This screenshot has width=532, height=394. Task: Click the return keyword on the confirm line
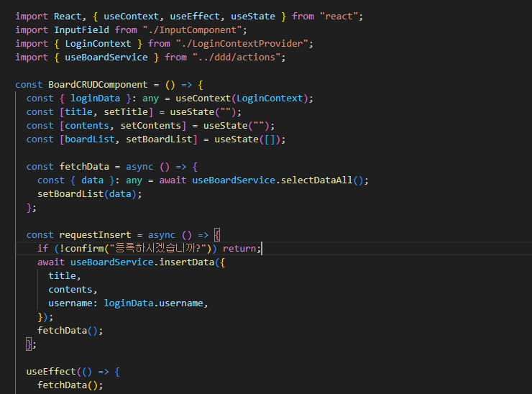tap(239, 249)
